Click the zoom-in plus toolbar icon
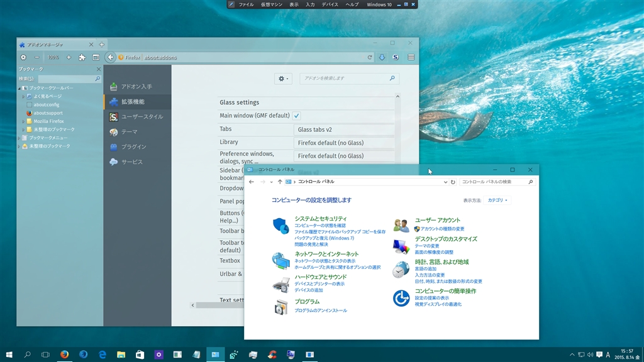The height and width of the screenshot is (362, 644). tap(69, 57)
